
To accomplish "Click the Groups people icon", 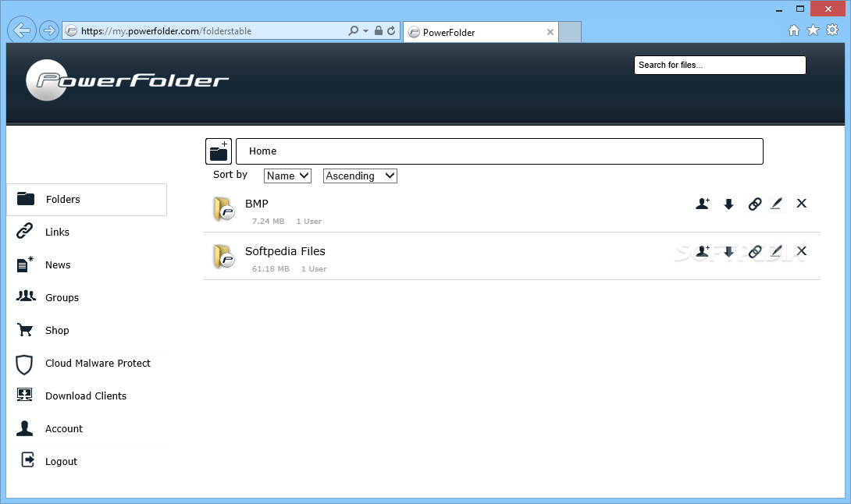I will [x=26, y=296].
